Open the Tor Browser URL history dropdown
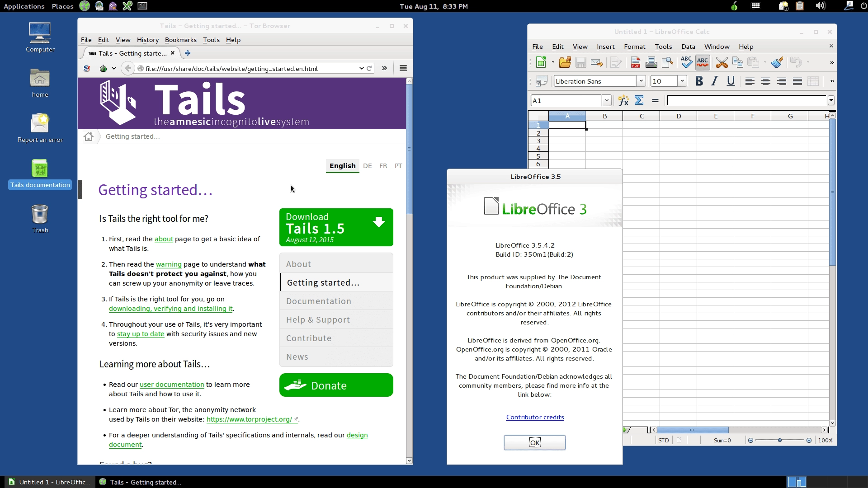The width and height of the screenshot is (868, 488). point(362,68)
